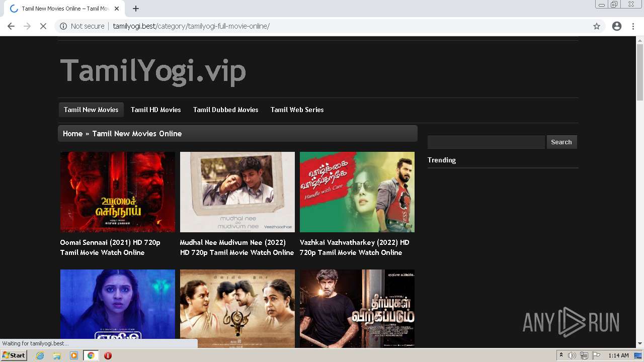Open File Explorer from the taskbar
644x362 pixels.
[57, 355]
